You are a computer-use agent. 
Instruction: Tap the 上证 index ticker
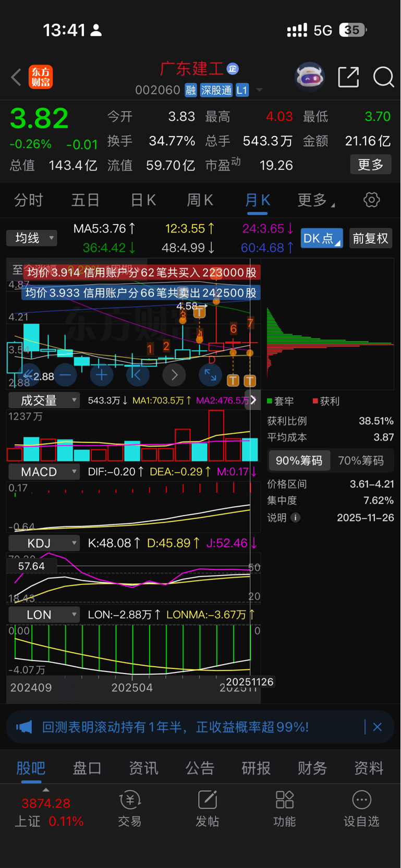tap(49, 812)
